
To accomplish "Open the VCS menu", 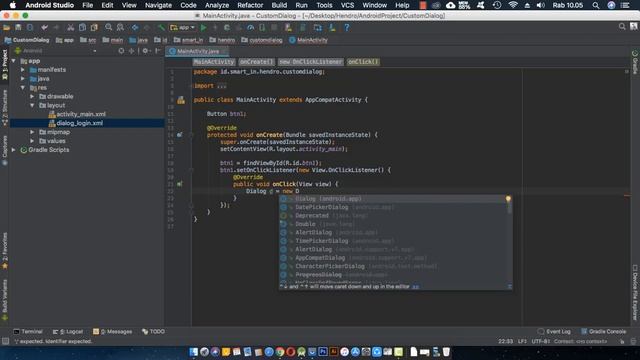I will coord(347,5).
